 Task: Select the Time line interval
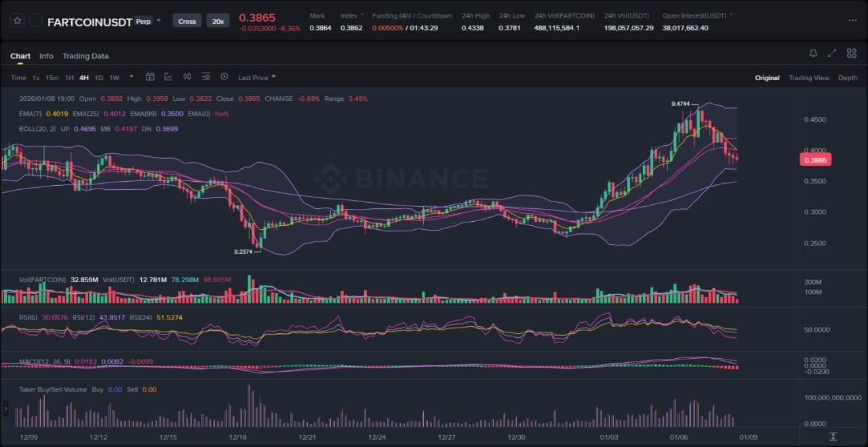[18, 77]
